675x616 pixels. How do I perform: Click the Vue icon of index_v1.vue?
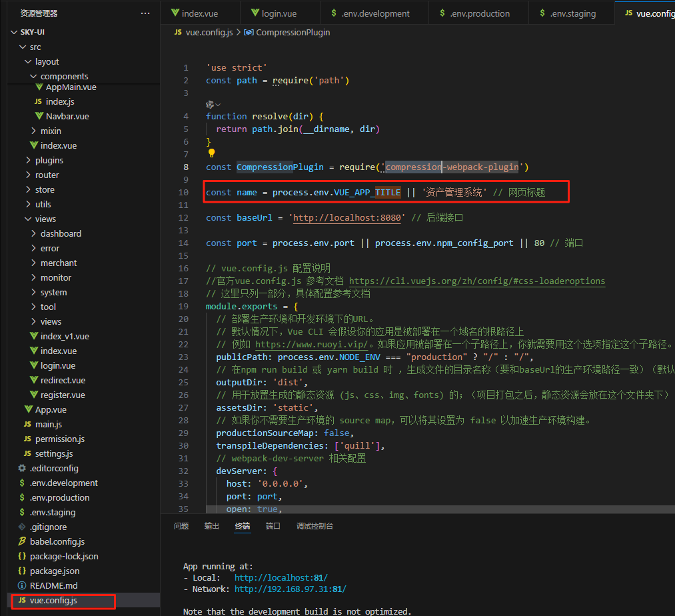tap(34, 336)
